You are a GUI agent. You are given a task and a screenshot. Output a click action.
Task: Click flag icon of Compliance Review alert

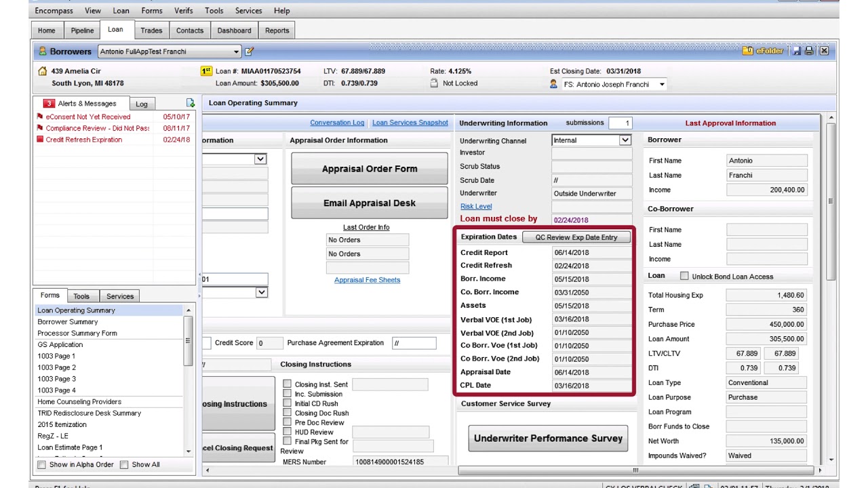[x=40, y=128]
